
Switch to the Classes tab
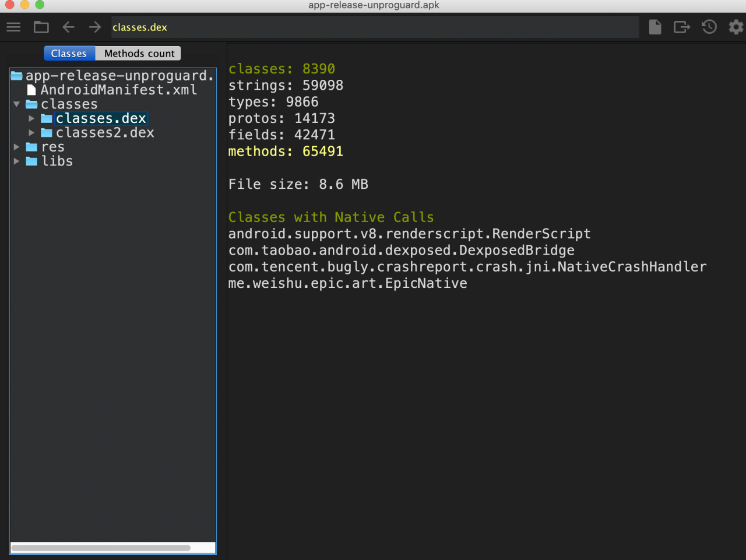click(x=69, y=54)
